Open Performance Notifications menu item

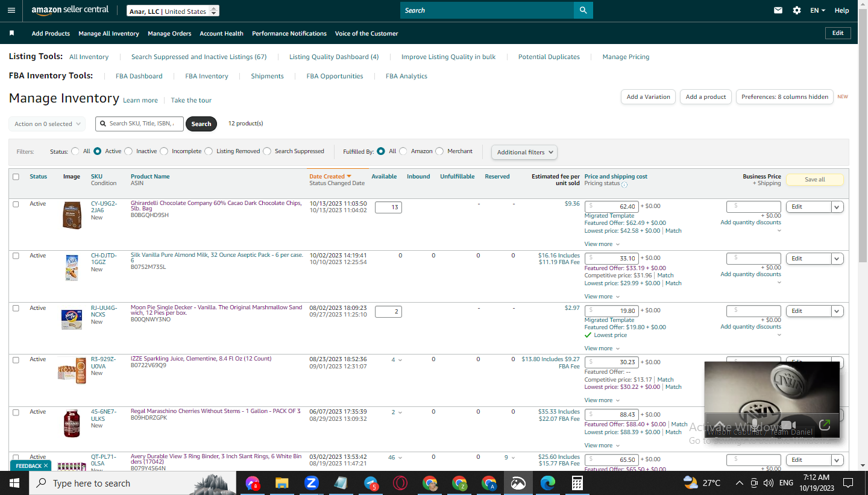289,34
